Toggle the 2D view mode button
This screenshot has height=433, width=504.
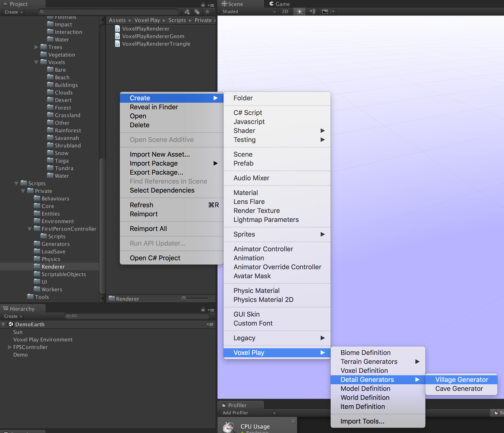[x=284, y=11]
